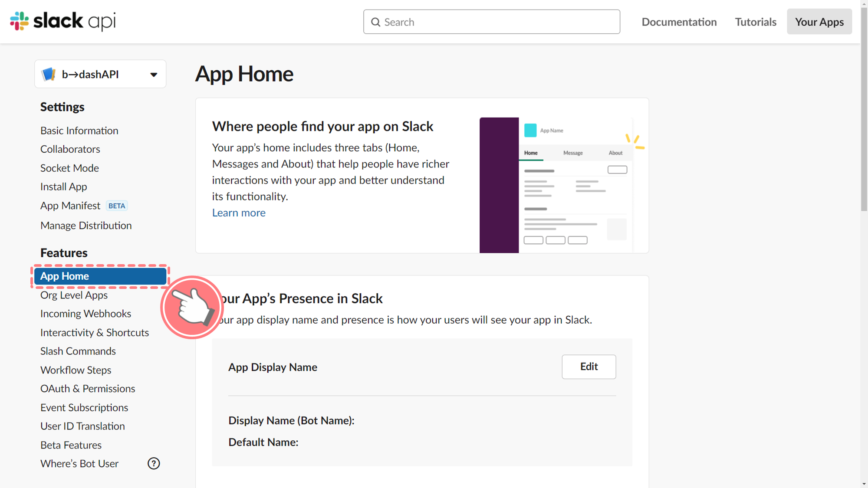868x488 pixels.
Task: Focus the Search input field
Action: tap(492, 22)
